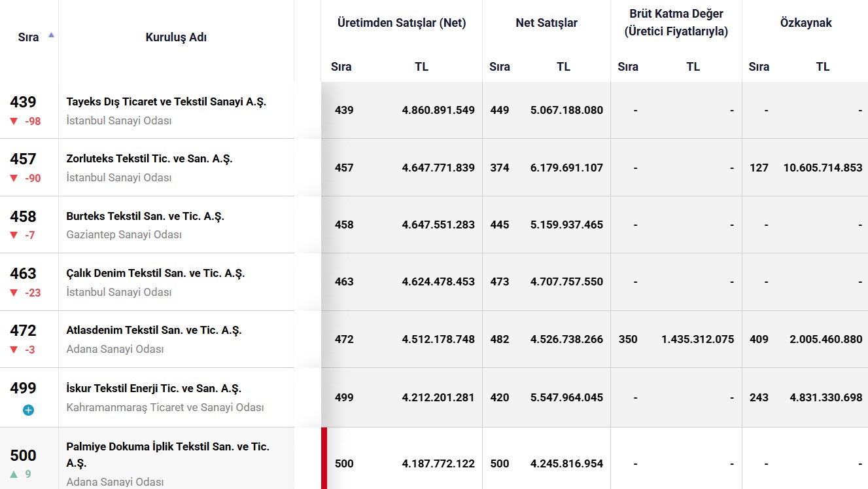Click the blue plus icon under rank 499

[x=28, y=410]
